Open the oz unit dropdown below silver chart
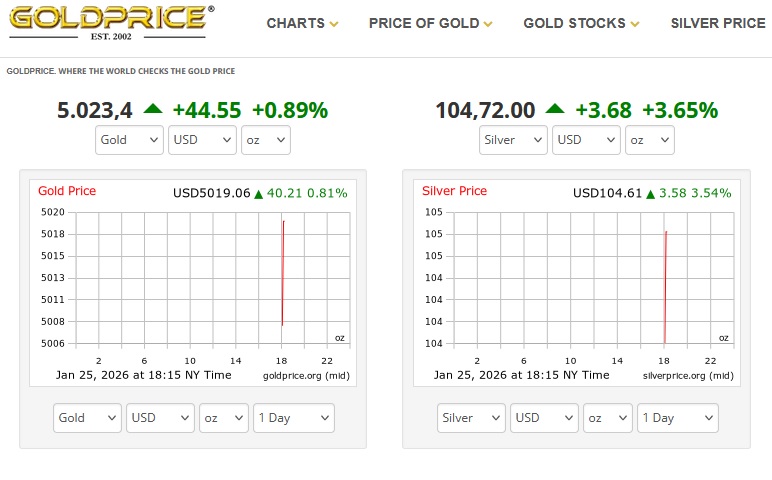The width and height of the screenshot is (772, 480). pos(608,418)
